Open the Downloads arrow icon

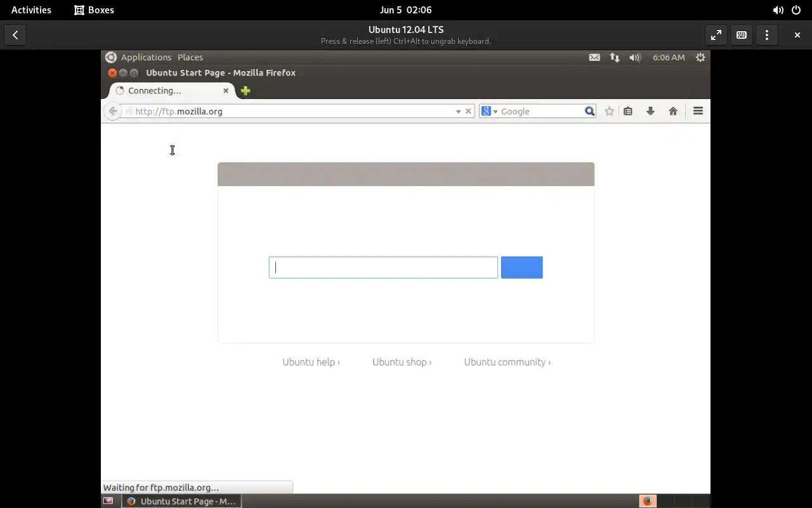click(x=650, y=111)
